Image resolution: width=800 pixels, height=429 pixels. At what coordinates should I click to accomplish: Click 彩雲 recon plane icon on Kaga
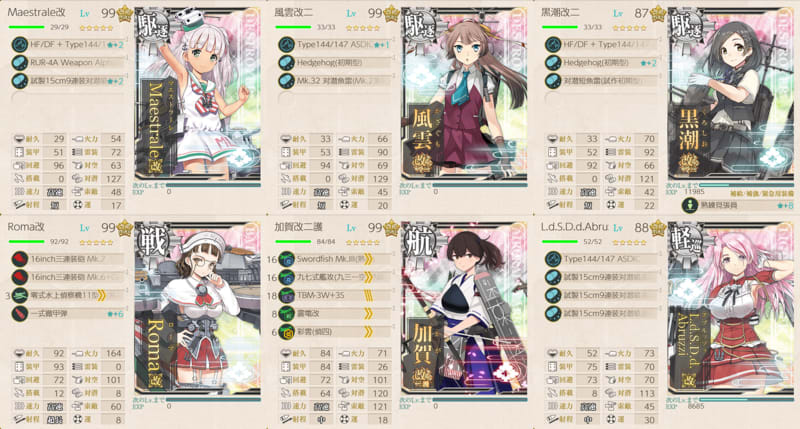(287, 332)
